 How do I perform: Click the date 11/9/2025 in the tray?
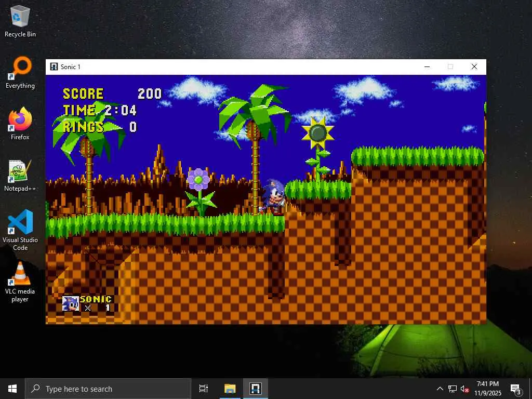[x=487, y=393]
